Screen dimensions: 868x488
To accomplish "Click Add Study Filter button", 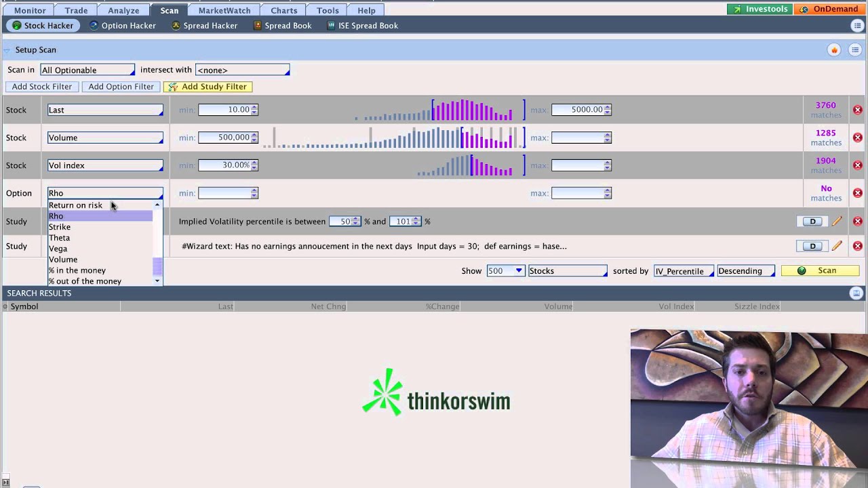I will [208, 87].
